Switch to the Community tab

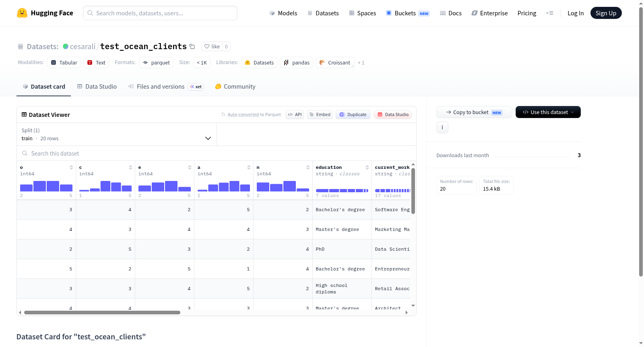pos(235,87)
